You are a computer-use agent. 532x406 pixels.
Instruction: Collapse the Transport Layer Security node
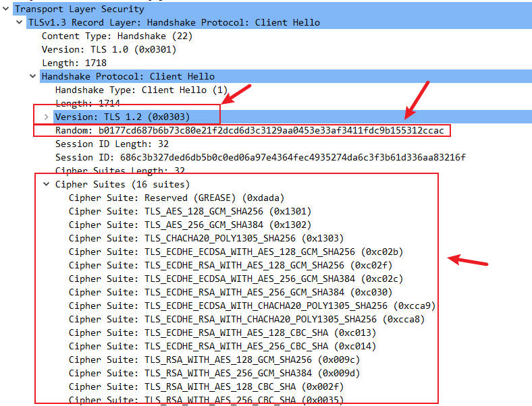(x=6, y=9)
